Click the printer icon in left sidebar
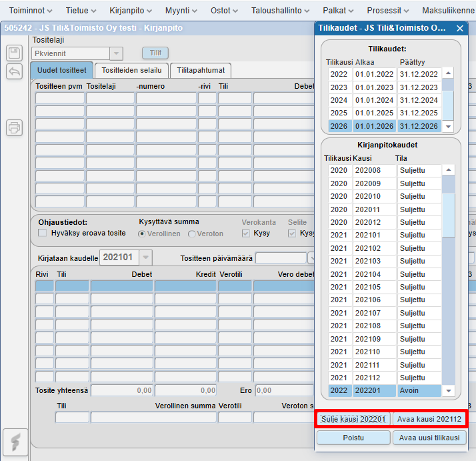Image resolution: width=476 pixels, height=461 pixels. coord(14,127)
